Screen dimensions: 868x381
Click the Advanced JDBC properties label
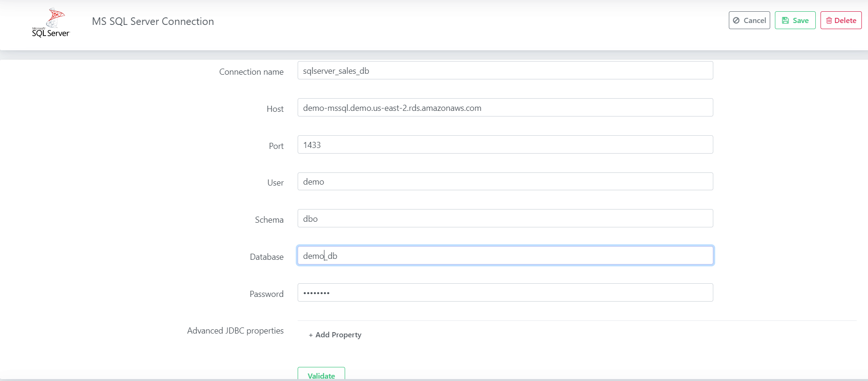click(235, 331)
